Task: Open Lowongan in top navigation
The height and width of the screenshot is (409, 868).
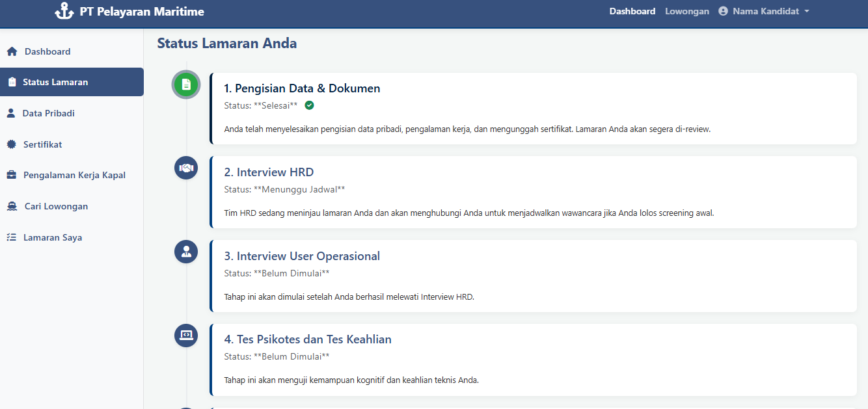Action: (x=686, y=11)
